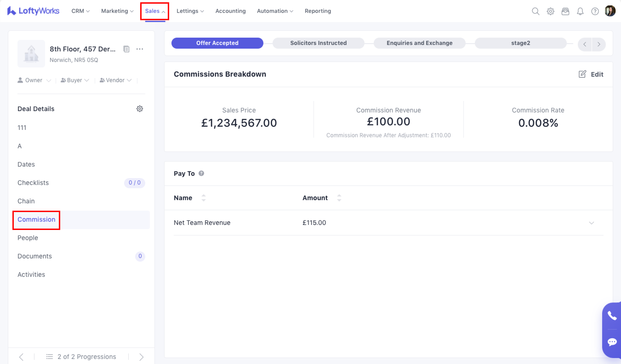Open the three-dot property options menu
The image size is (621, 364).
click(x=140, y=49)
